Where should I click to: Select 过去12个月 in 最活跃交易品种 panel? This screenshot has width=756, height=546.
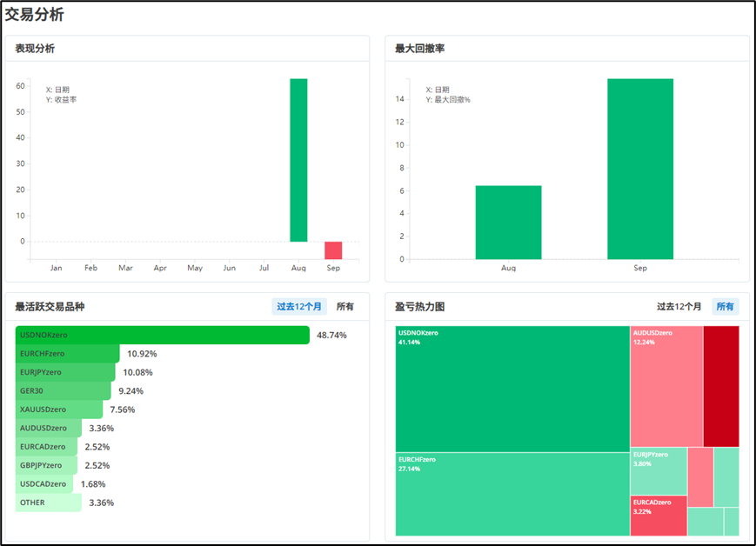[x=299, y=307]
